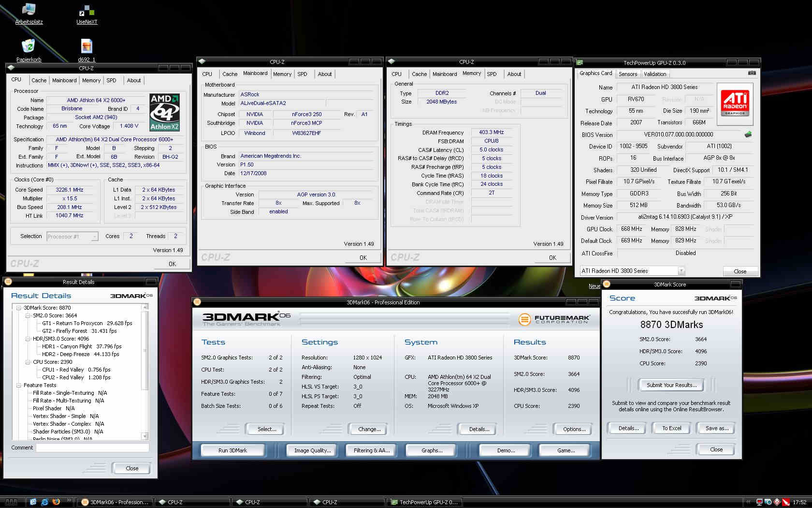812x508 pixels.
Task: Expand hidden system tray icons arrow
Action: pyautogui.click(x=749, y=502)
